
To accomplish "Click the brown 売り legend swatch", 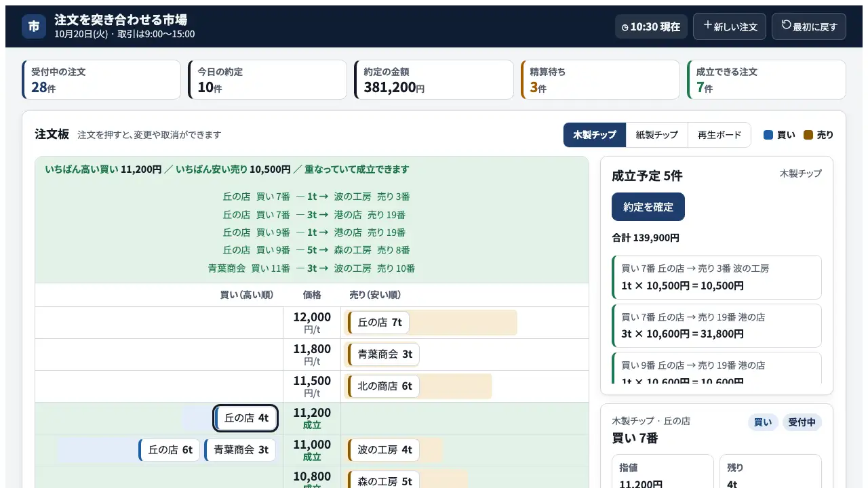I will (808, 135).
